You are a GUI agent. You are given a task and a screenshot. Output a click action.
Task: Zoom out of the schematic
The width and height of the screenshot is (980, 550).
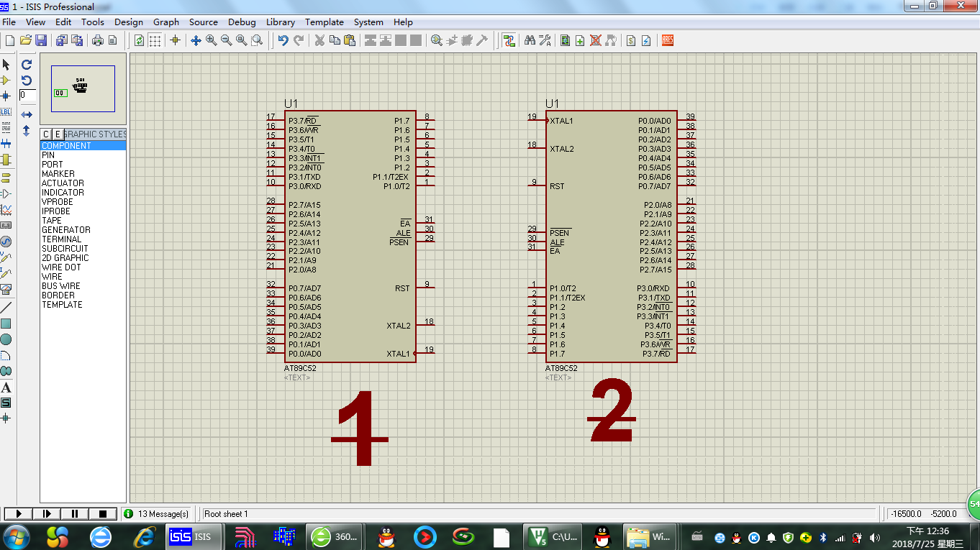click(x=226, y=40)
